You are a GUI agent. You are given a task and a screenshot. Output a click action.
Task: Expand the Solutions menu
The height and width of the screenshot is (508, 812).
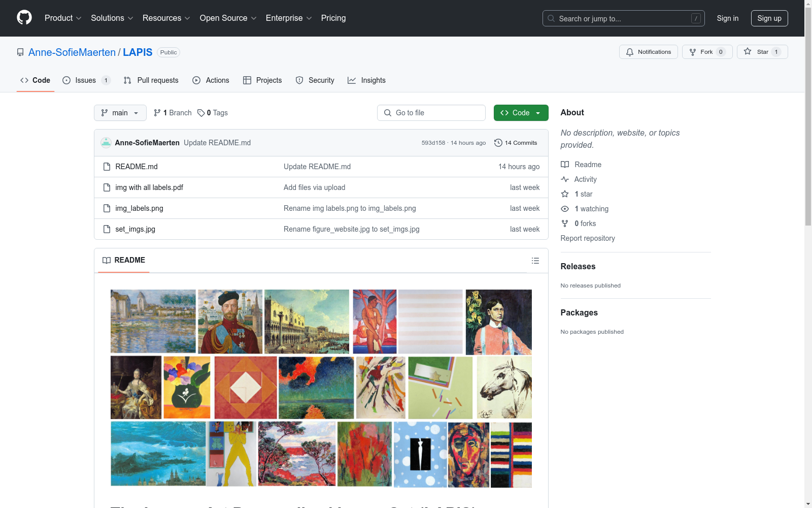coord(112,18)
